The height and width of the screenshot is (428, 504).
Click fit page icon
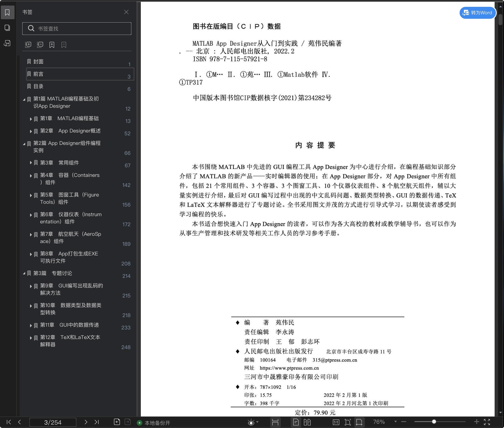coord(348,422)
